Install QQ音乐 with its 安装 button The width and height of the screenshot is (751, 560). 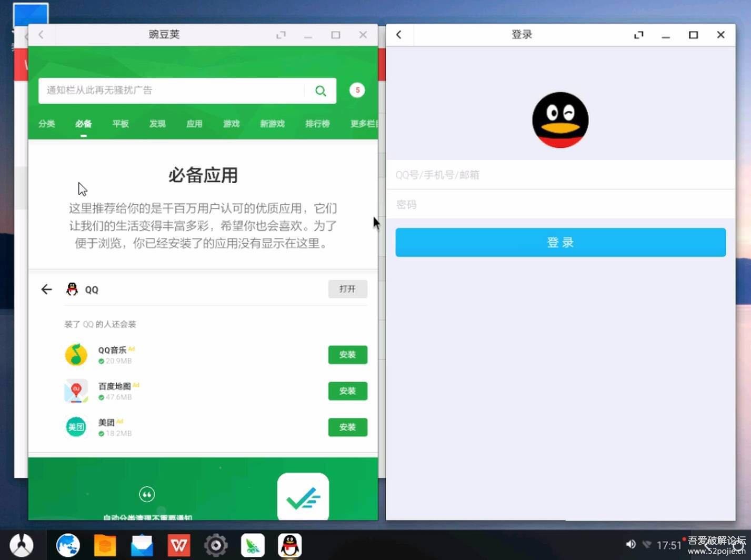[x=348, y=355]
